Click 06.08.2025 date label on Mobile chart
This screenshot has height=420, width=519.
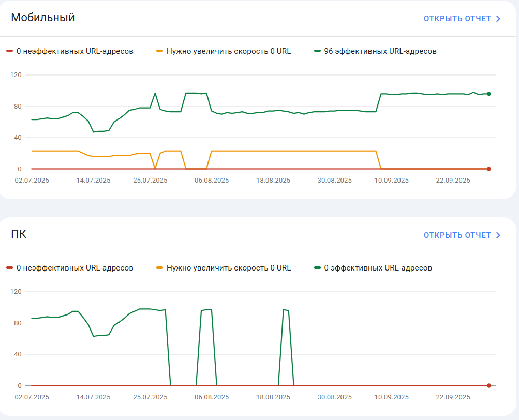212,181
